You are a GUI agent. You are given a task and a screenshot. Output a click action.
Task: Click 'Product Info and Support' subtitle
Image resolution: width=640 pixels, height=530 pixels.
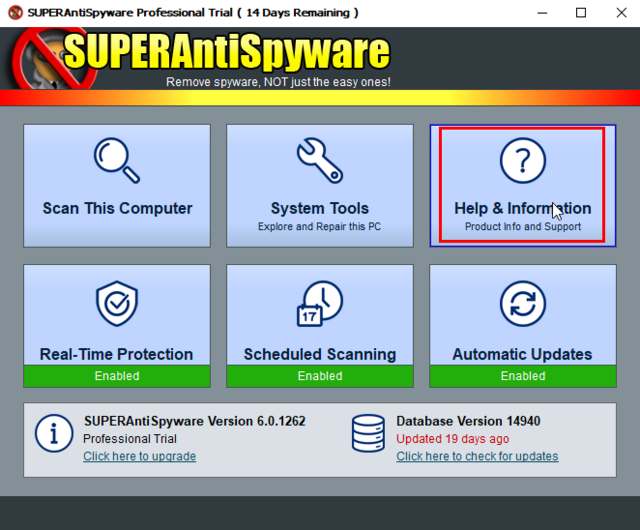coord(523,226)
